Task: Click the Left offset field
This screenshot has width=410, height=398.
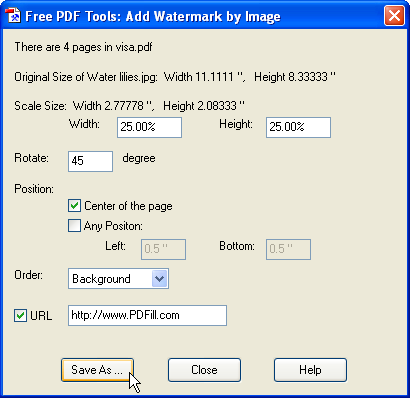Action: tap(163, 249)
